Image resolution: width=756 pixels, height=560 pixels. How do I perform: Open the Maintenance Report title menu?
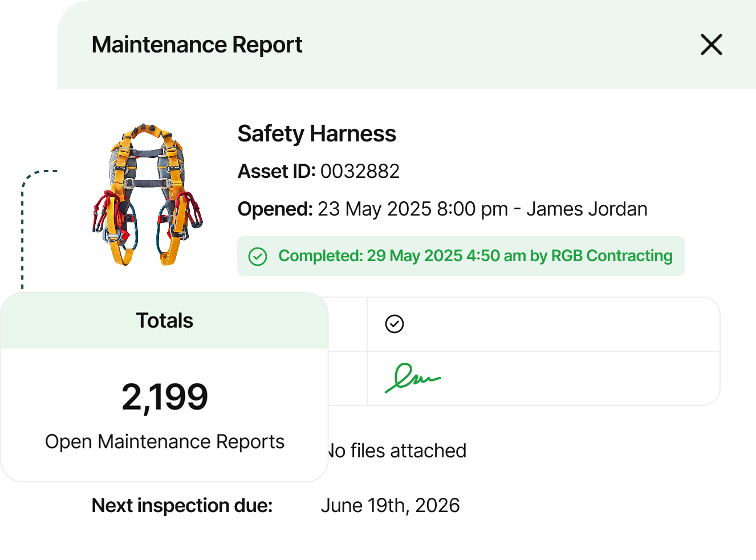click(197, 44)
